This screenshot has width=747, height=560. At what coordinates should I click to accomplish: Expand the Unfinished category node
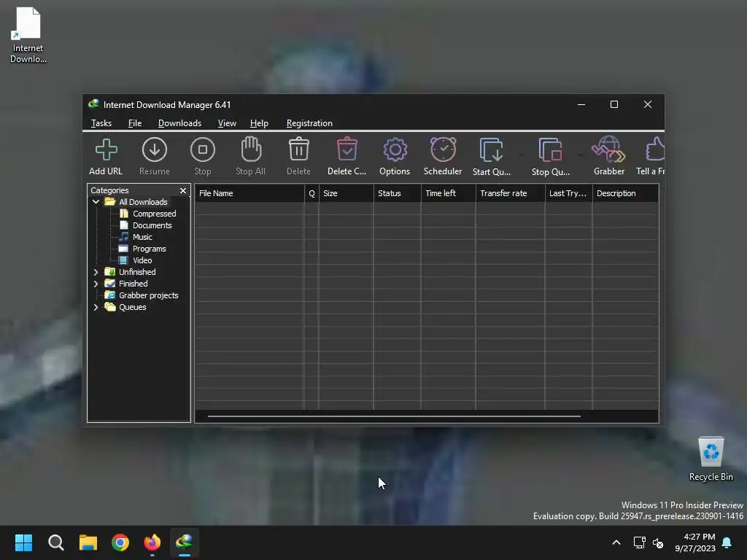click(x=96, y=272)
